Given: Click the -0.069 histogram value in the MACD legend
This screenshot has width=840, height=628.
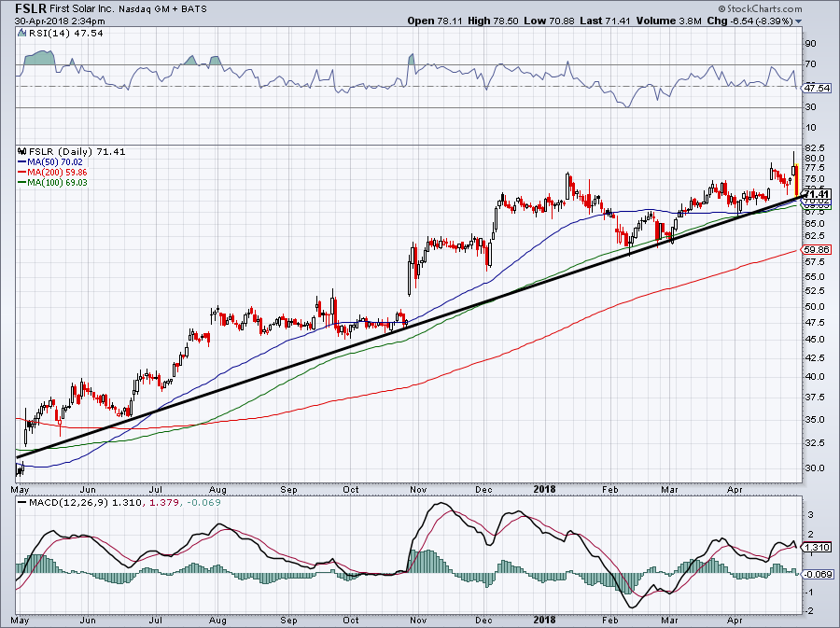Looking at the screenshot, I should coord(203,503).
